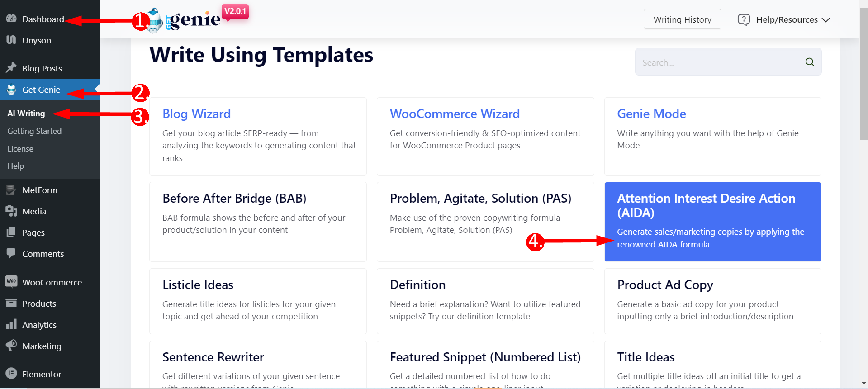Open the AI Writing submenu item
This screenshot has height=389, width=868.
(26, 114)
